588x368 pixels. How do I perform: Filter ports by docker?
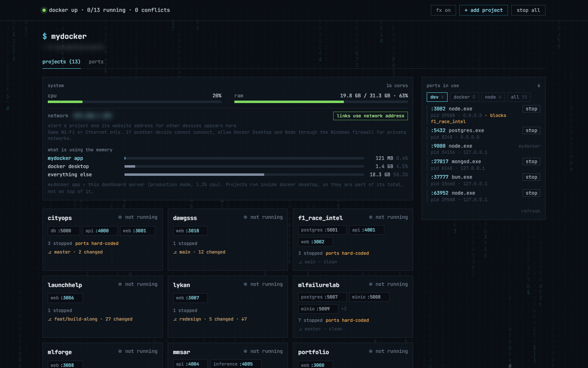click(464, 97)
